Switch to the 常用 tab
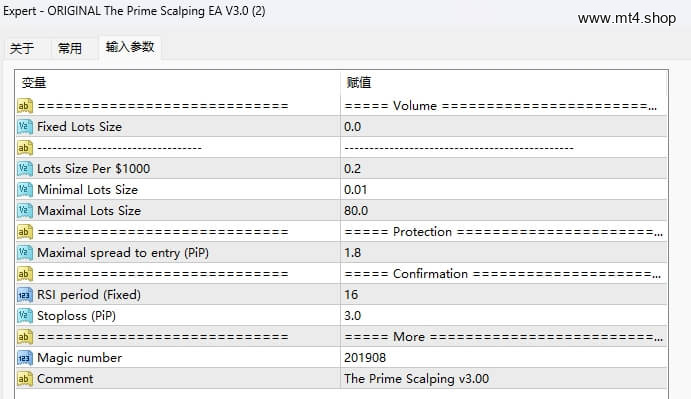This screenshot has width=691, height=399. click(x=70, y=48)
